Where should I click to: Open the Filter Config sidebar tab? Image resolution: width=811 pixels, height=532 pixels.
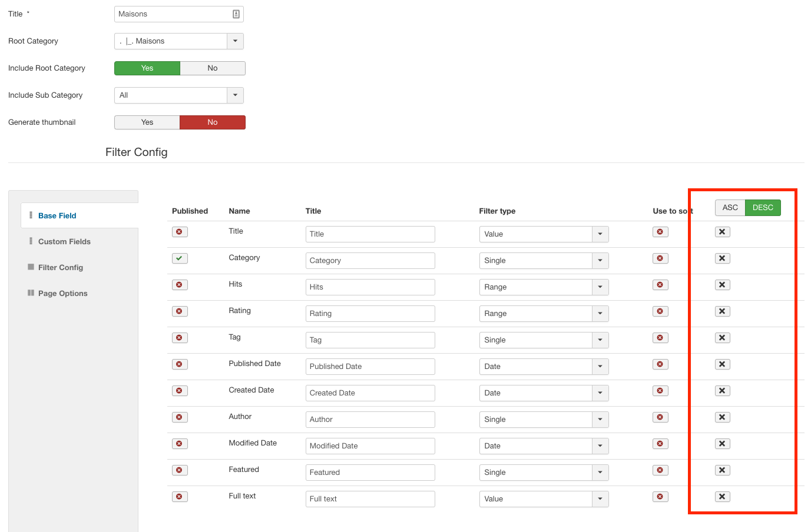pos(61,268)
